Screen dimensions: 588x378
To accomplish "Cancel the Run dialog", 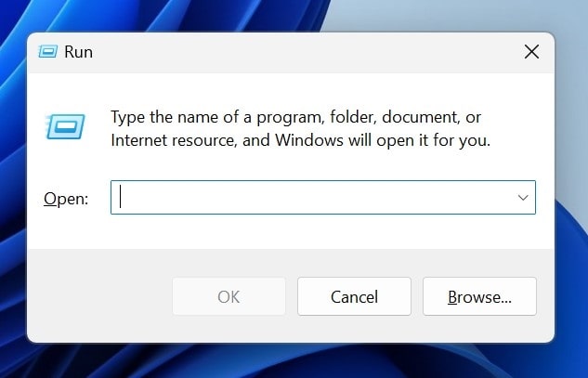I will tap(354, 296).
